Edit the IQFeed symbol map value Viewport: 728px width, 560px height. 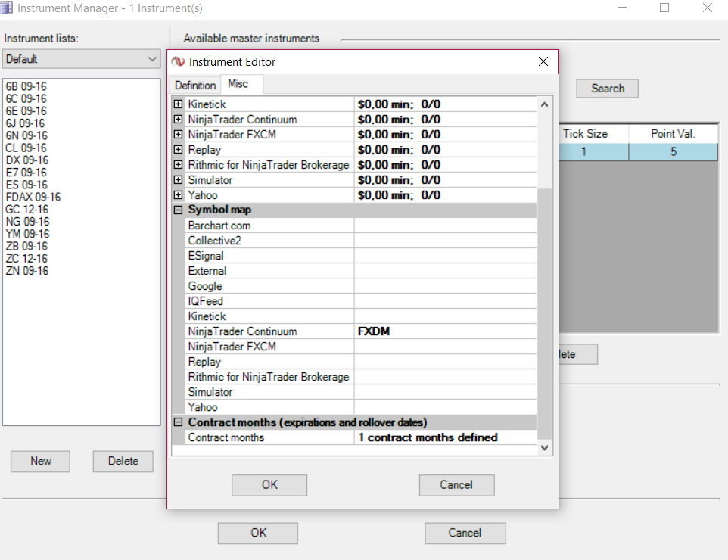(x=445, y=301)
